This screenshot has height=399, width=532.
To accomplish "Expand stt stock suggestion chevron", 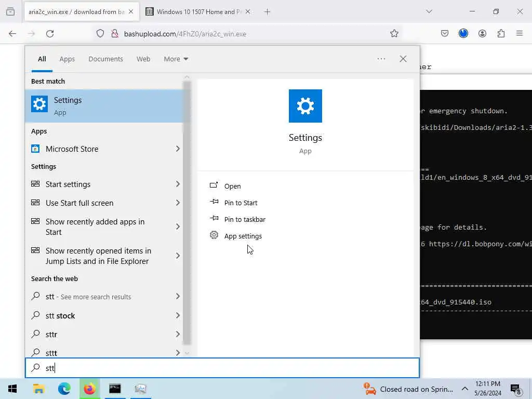I will (x=178, y=315).
